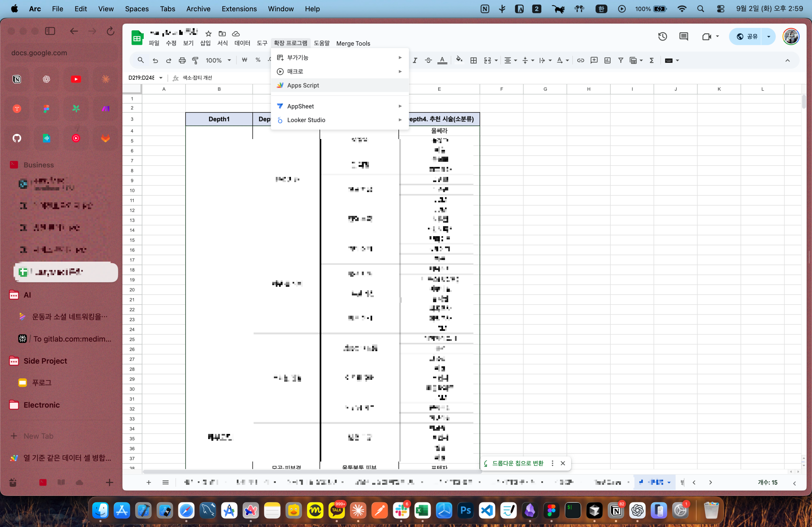Open the comments panel icon

[683, 37]
